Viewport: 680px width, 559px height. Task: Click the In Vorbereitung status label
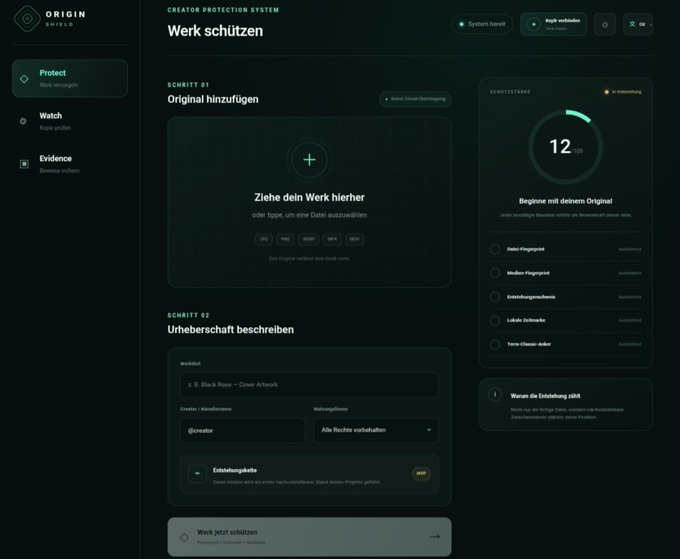[626, 92]
